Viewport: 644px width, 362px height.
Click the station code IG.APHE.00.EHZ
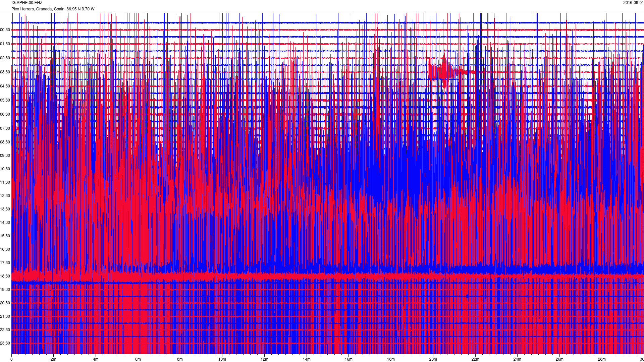coord(27,3)
